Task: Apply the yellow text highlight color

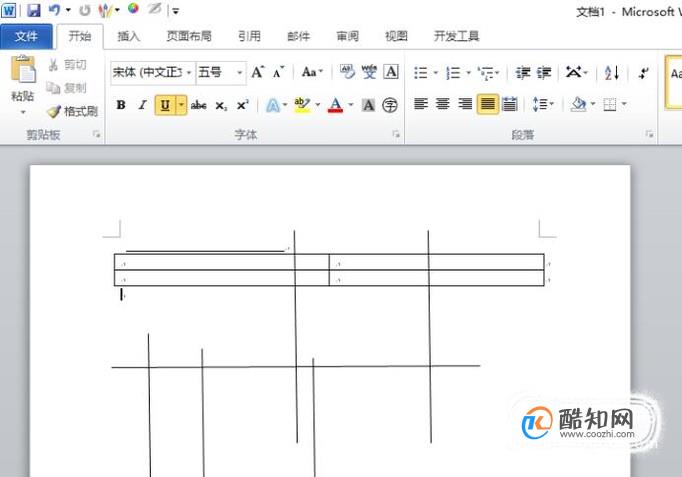Action: point(302,105)
